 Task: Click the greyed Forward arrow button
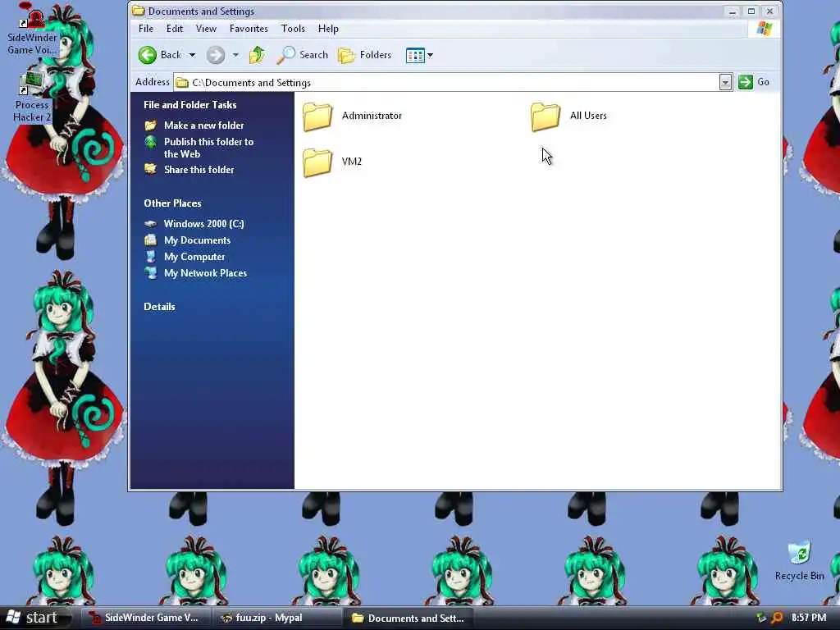(x=216, y=55)
